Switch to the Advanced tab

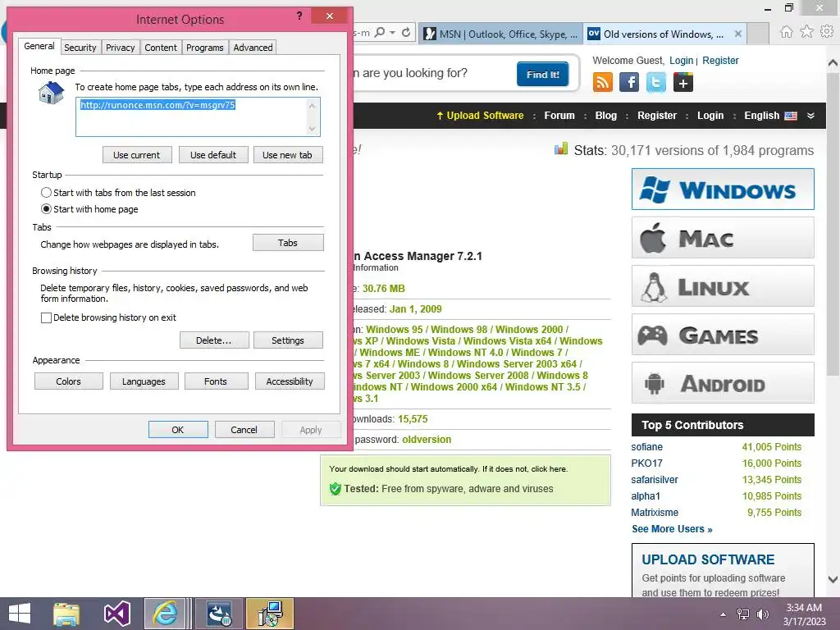click(x=253, y=48)
